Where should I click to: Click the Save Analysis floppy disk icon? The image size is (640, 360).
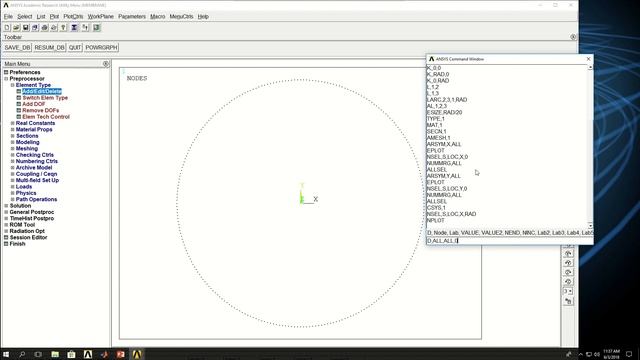[26, 27]
